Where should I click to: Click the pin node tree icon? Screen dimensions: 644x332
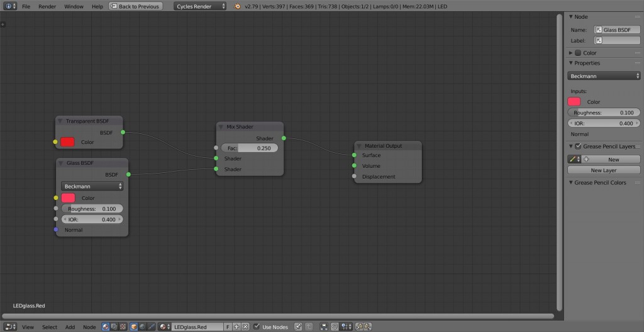(299, 327)
